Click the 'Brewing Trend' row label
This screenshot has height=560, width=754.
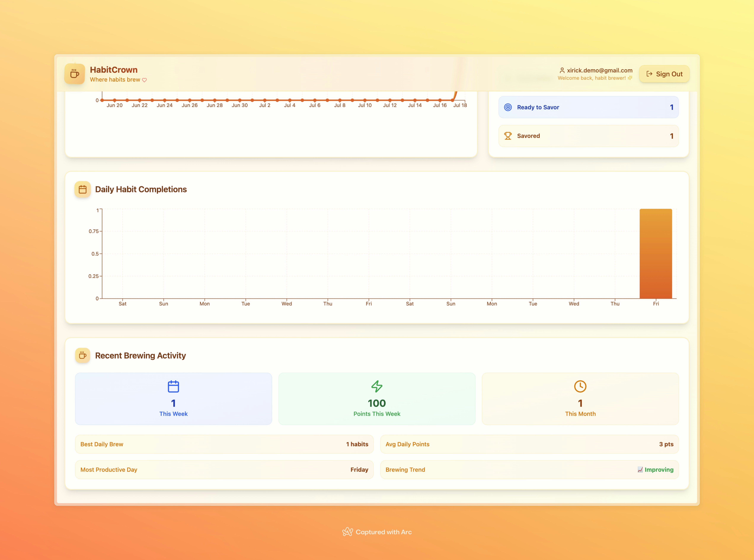[x=405, y=470]
